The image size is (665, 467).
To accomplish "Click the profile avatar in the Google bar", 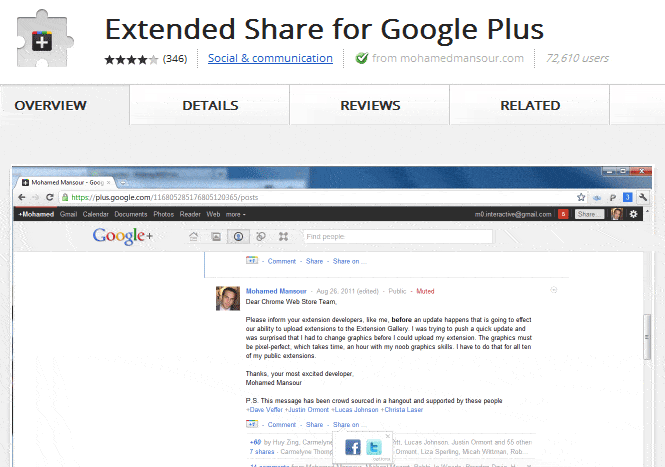I will click(x=617, y=214).
